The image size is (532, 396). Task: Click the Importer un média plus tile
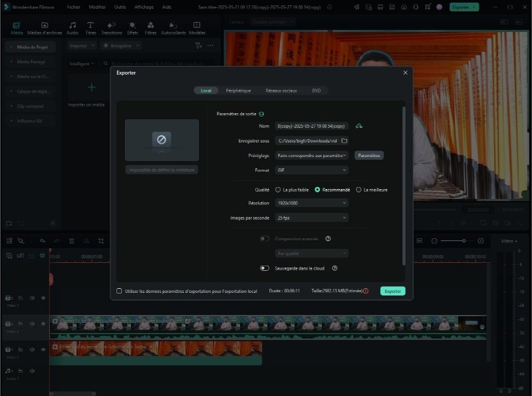click(91, 87)
